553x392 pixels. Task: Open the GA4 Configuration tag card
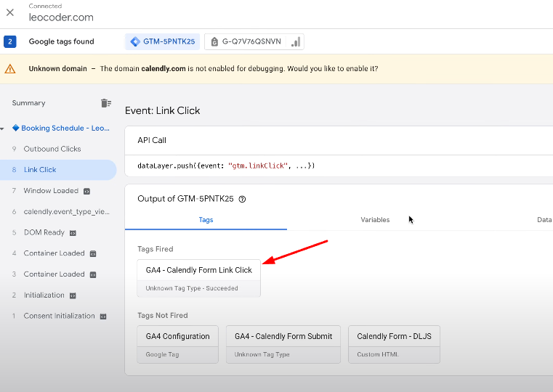point(178,345)
